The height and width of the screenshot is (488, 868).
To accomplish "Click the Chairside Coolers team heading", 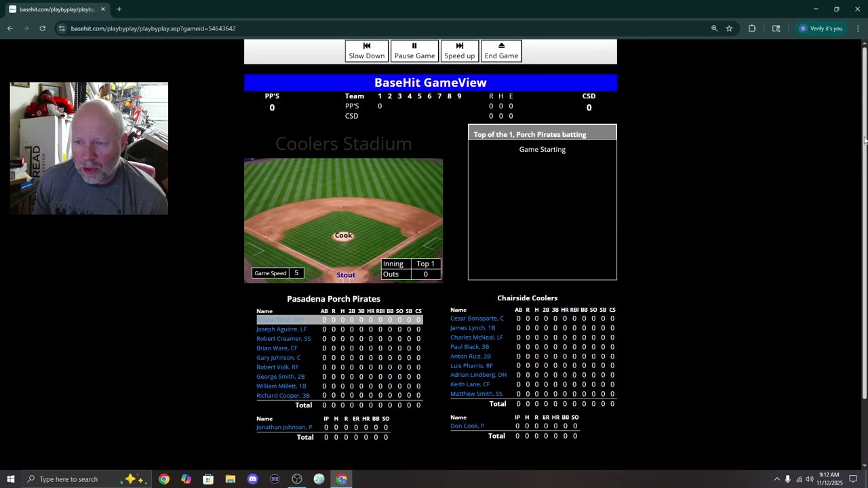I will point(528,298).
